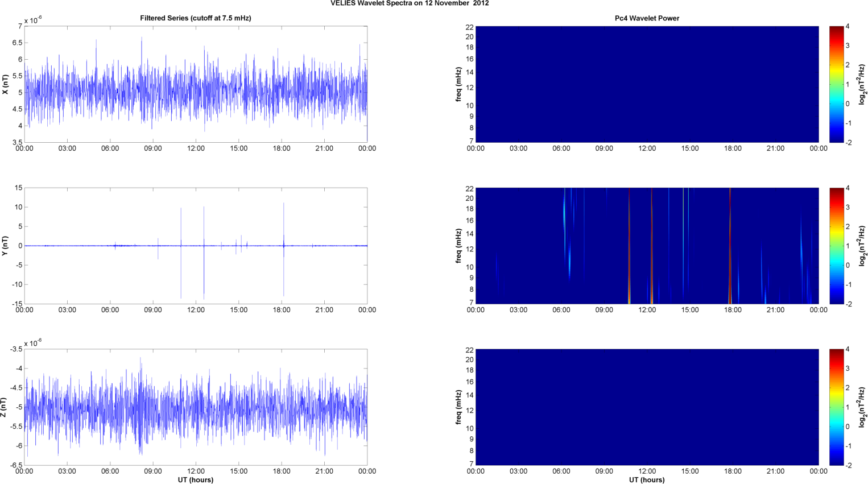Click the top wavelet panel's colorbar

pos(836,84)
